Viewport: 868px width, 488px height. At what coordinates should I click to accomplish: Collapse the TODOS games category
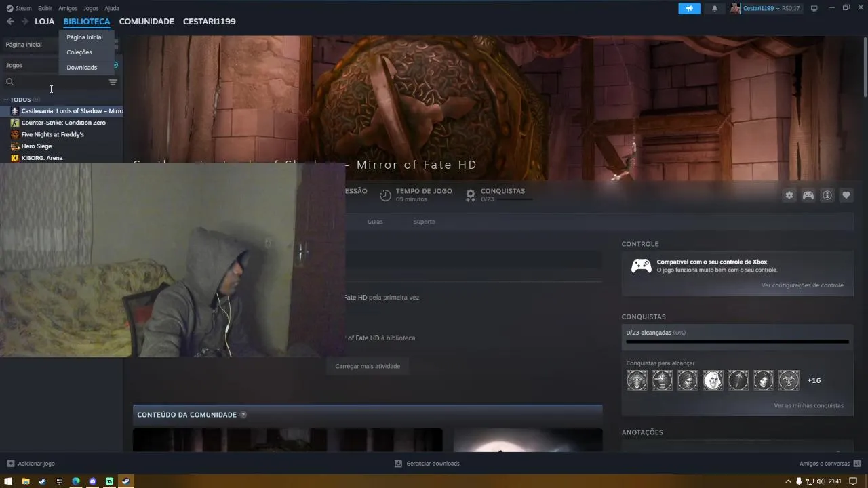[5, 100]
